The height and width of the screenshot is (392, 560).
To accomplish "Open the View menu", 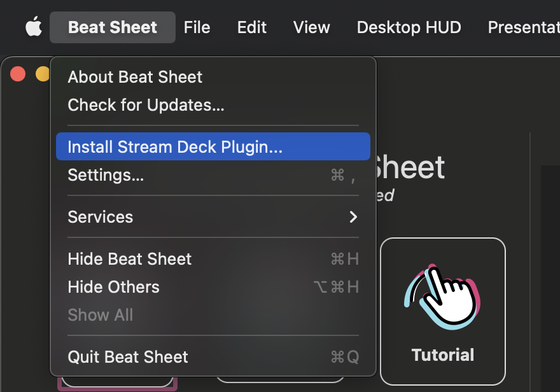I will [x=311, y=27].
